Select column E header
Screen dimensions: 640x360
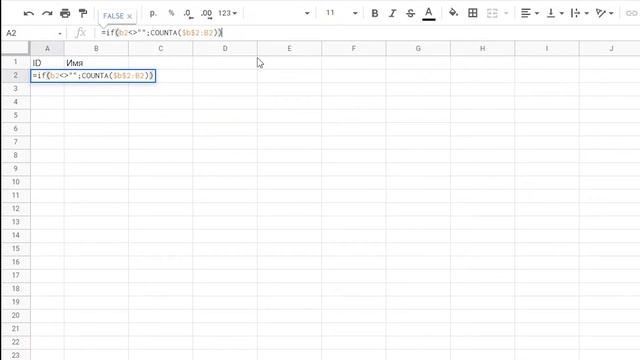tap(289, 49)
